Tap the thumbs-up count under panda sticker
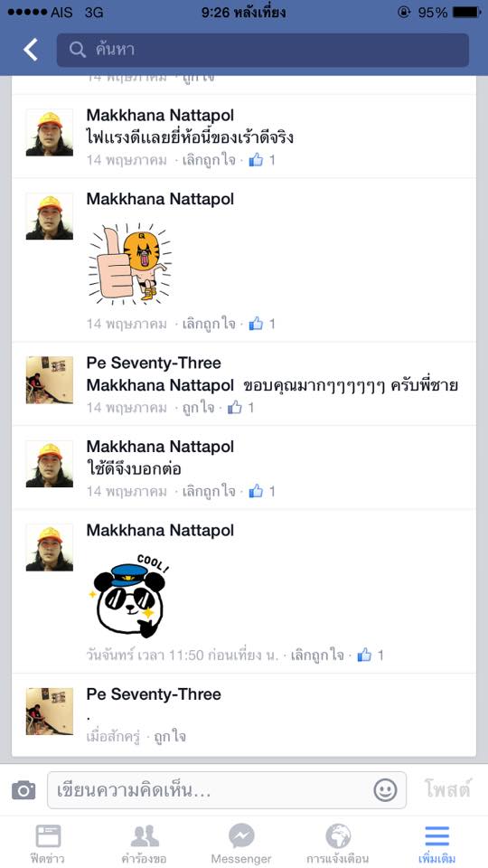 click(371, 656)
